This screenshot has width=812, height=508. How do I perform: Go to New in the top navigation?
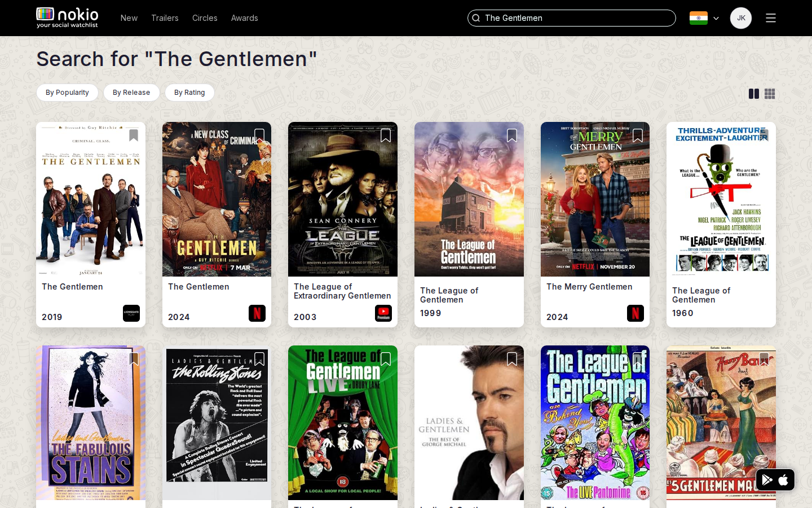129,18
